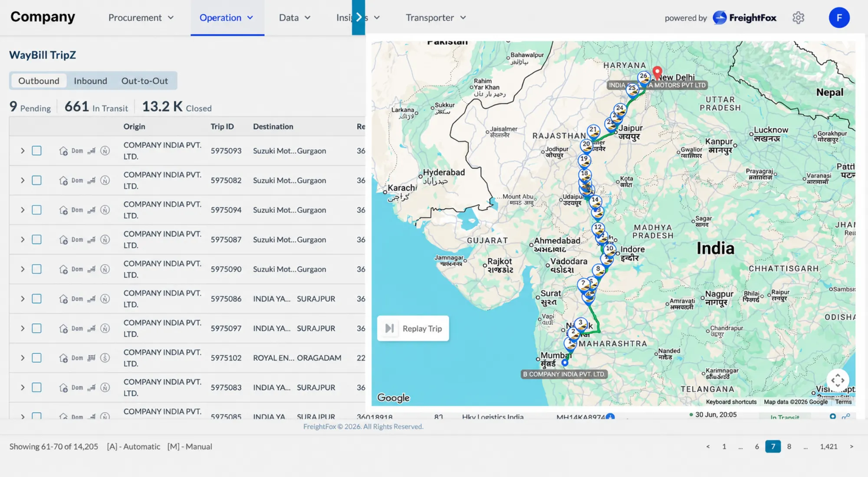Expand the row for trip 5975087

coord(23,240)
